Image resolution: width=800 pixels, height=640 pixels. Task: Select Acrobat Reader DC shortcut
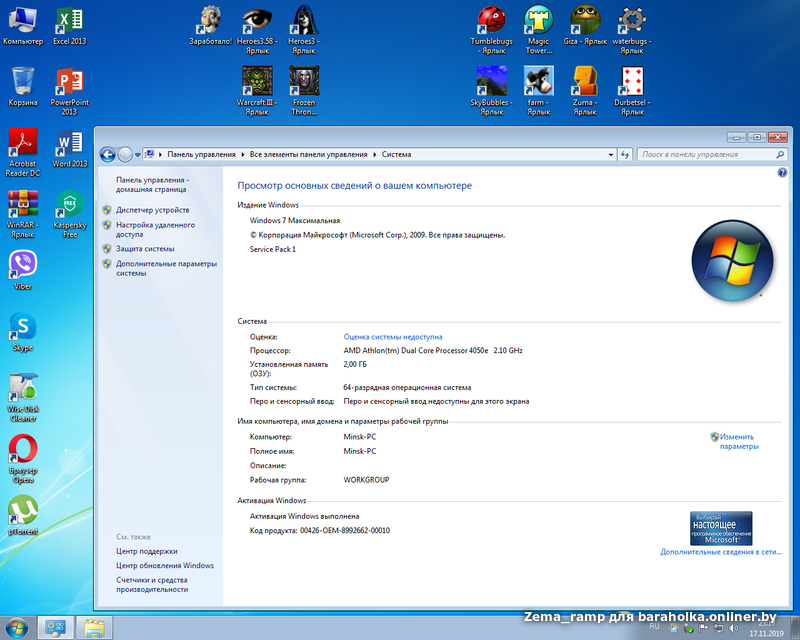(x=23, y=153)
